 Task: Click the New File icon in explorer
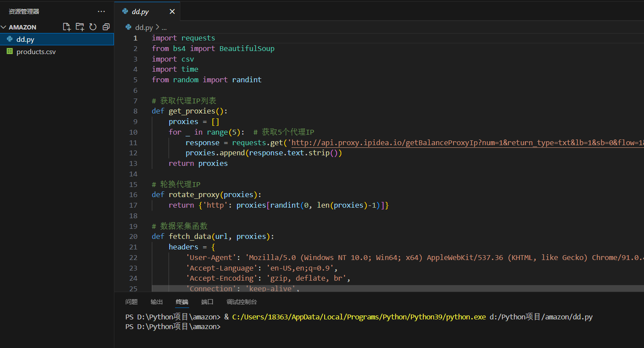[67, 27]
